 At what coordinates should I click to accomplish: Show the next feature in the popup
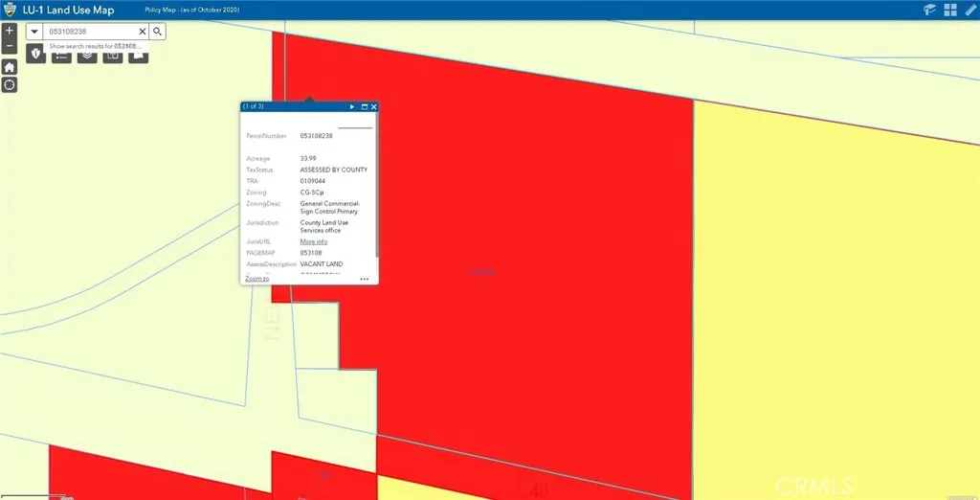352,107
